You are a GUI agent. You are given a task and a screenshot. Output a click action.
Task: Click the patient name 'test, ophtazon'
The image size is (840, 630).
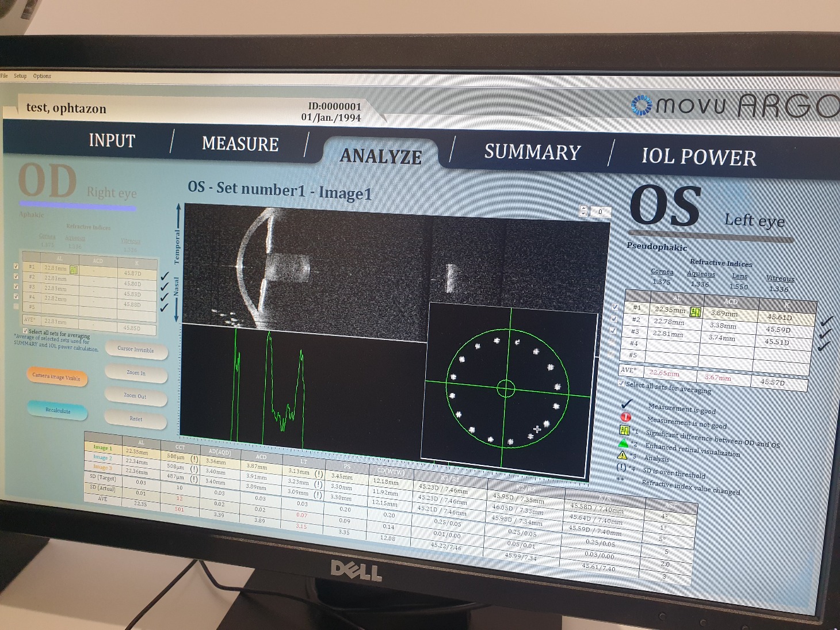[66, 108]
